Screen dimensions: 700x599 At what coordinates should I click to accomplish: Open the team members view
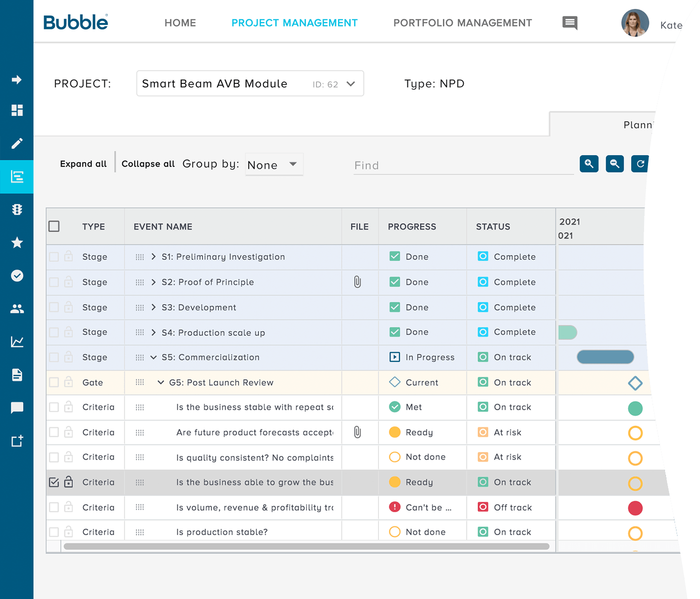(x=16, y=308)
